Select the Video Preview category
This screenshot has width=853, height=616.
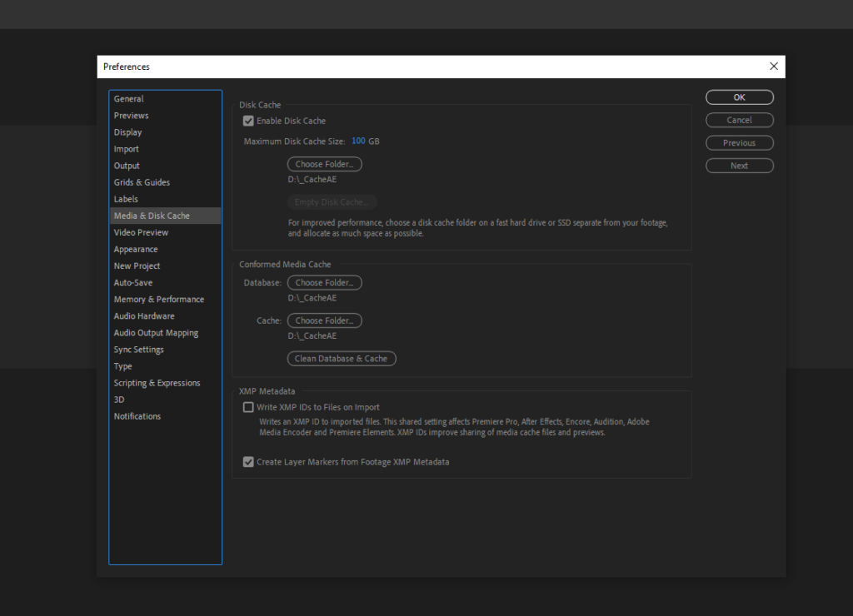[x=141, y=233]
